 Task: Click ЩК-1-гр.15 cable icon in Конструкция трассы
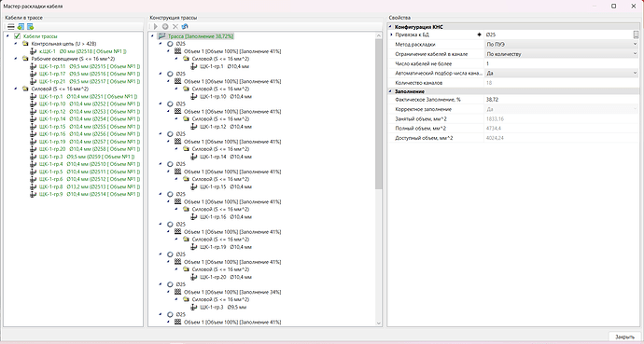point(194,186)
